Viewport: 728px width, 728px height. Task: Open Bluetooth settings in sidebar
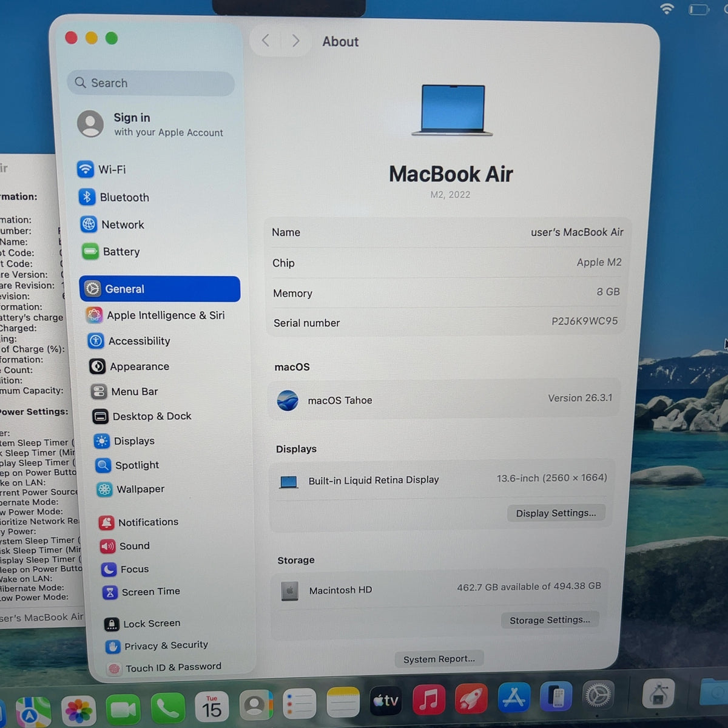click(x=114, y=197)
